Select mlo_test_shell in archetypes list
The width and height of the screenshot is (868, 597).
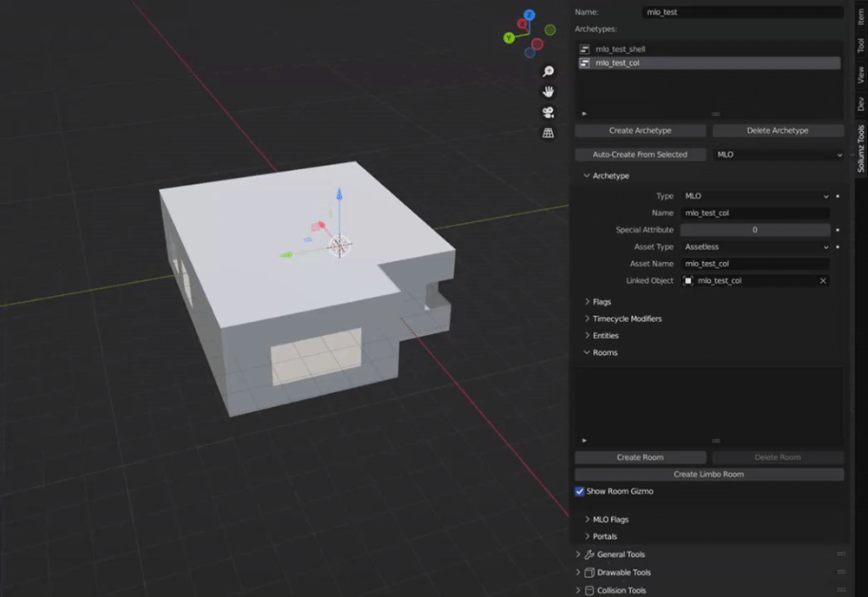pos(709,49)
